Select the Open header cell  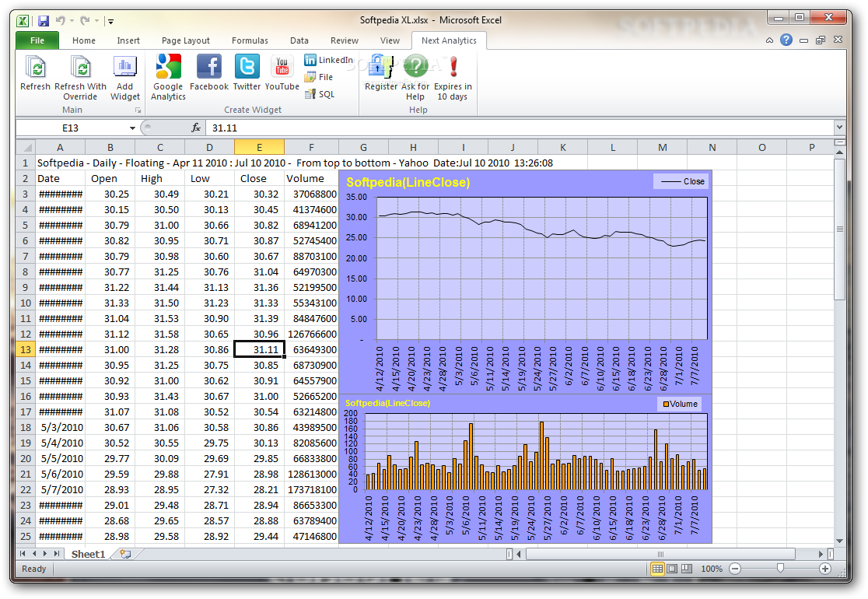[x=110, y=178]
